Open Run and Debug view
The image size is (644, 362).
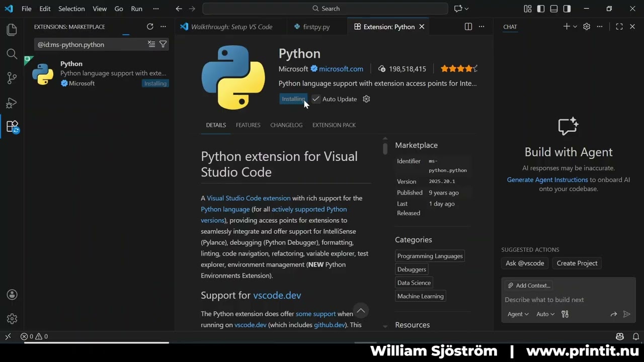12,103
